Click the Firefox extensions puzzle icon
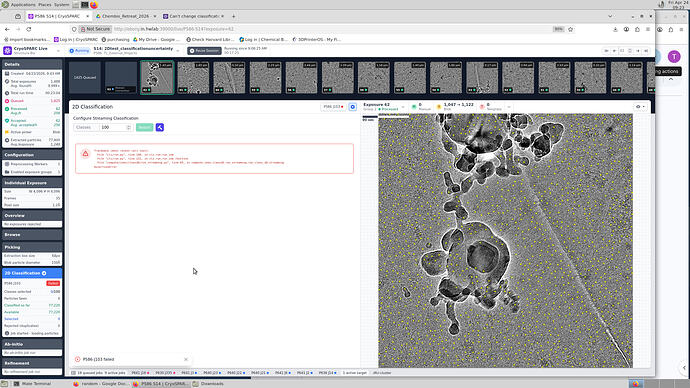 coord(637,29)
